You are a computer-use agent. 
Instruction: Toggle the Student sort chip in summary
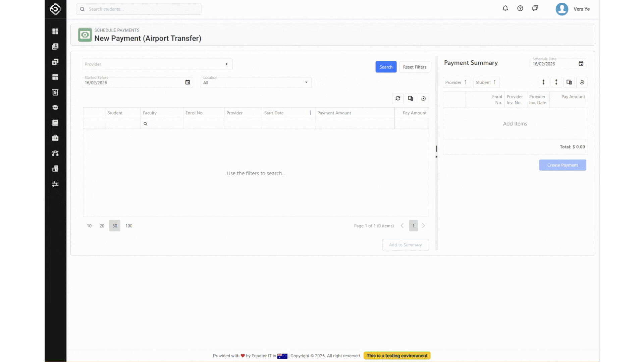pos(486,82)
